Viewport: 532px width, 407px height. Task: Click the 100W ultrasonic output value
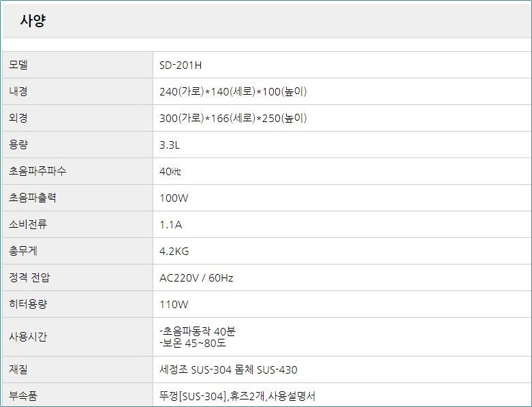click(x=174, y=198)
